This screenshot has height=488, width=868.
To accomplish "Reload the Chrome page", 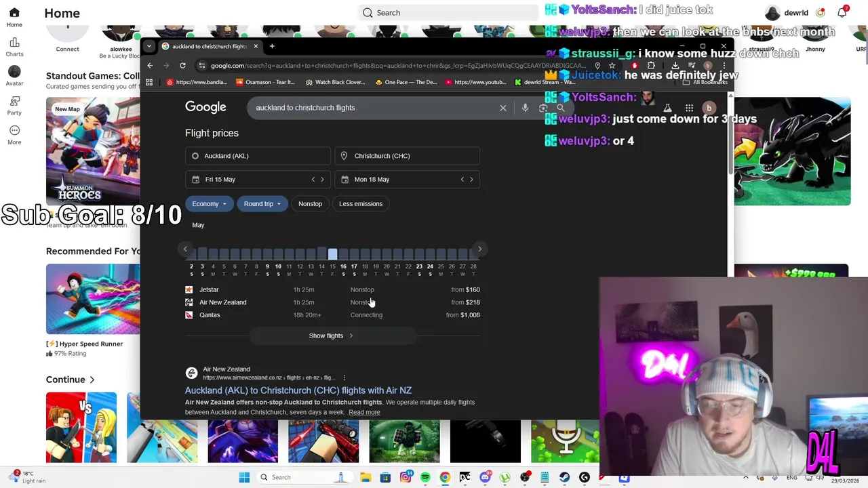I will pos(182,66).
